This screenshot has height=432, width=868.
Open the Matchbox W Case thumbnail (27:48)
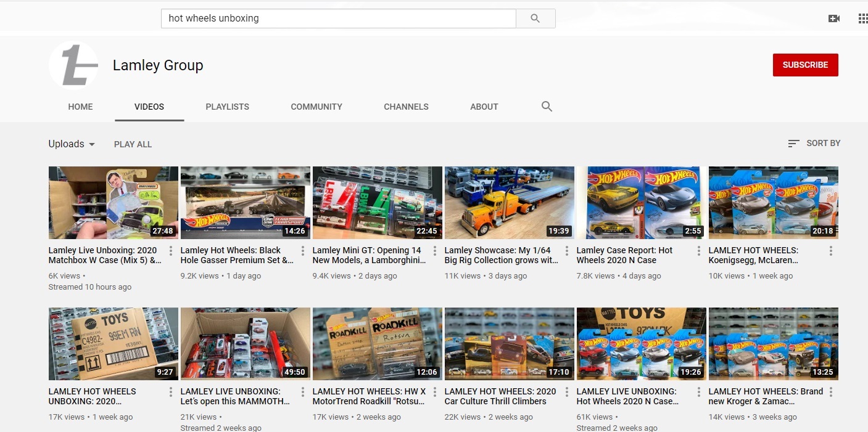[x=114, y=203]
